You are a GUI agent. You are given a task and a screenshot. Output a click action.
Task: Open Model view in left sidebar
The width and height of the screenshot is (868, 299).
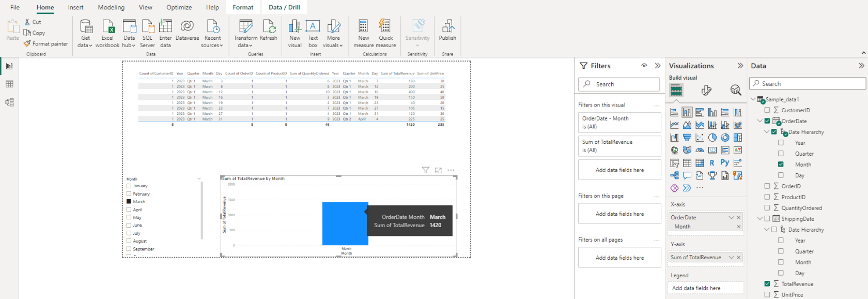coord(9,102)
